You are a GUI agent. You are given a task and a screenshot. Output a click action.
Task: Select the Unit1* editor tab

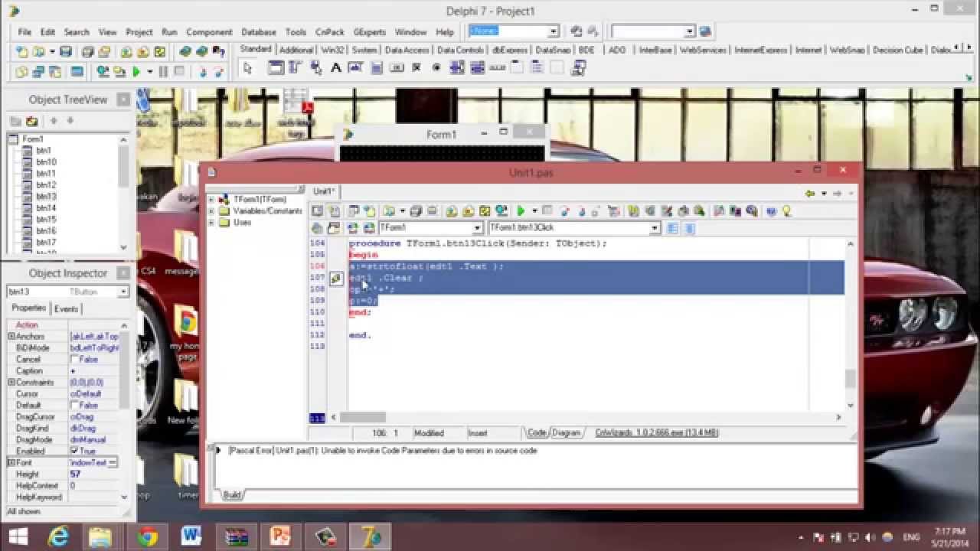pyautogui.click(x=323, y=191)
